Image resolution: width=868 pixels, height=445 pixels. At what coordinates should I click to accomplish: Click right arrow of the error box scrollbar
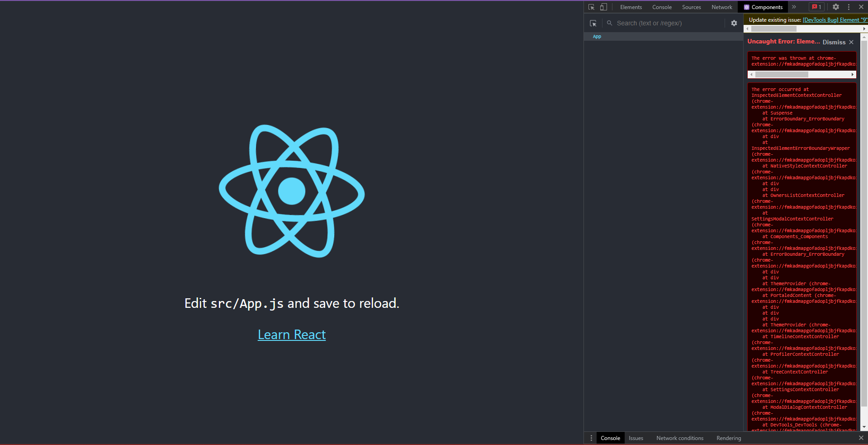point(853,74)
